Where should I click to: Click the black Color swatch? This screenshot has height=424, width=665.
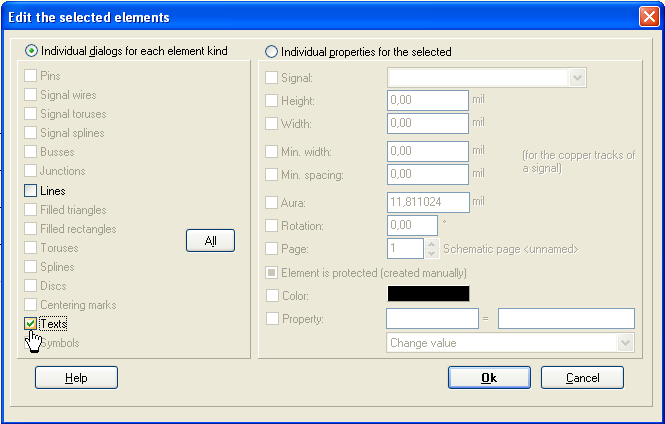click(428, 294)
